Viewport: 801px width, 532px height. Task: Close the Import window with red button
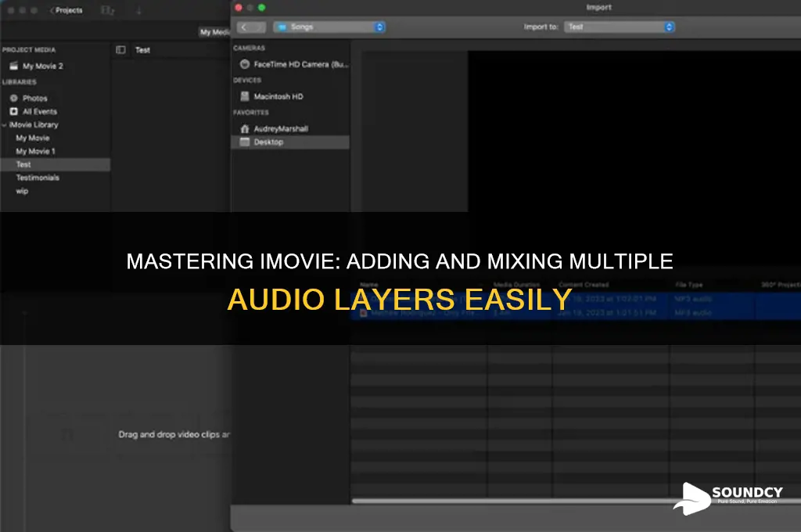point(239,8)
